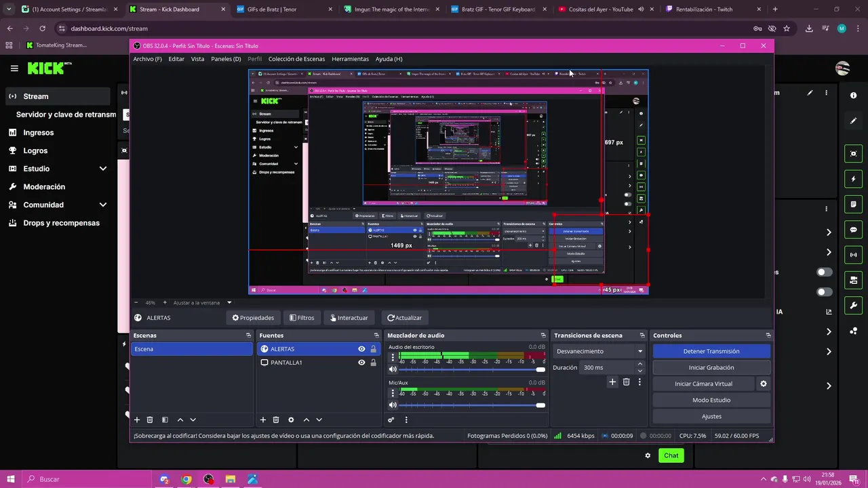Add a new scene transition
Viewport: 868px width, 488px height.
(x=612, y=382)
